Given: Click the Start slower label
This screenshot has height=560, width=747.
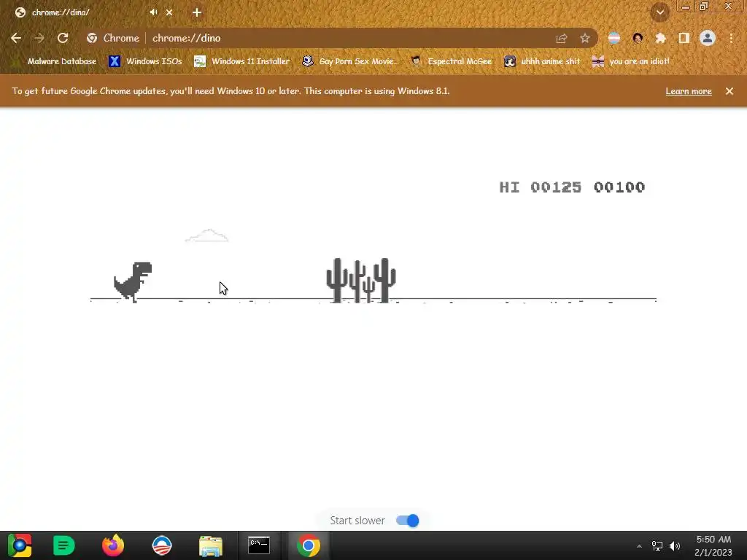Looking at the screenshot, I should click(357, 521).
